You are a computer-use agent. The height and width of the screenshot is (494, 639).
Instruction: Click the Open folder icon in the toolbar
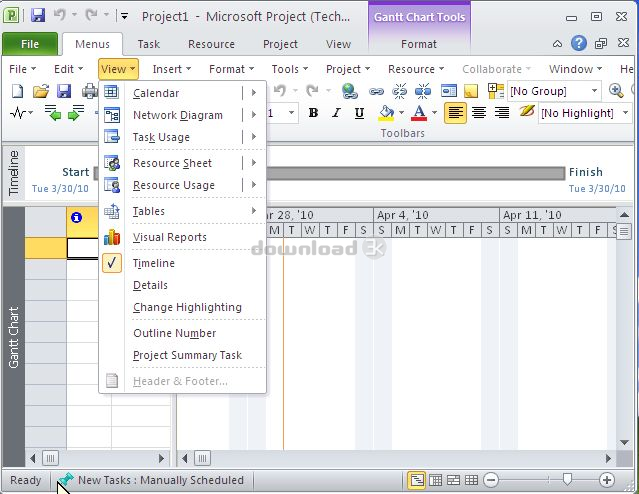click(x=41, y=91)
